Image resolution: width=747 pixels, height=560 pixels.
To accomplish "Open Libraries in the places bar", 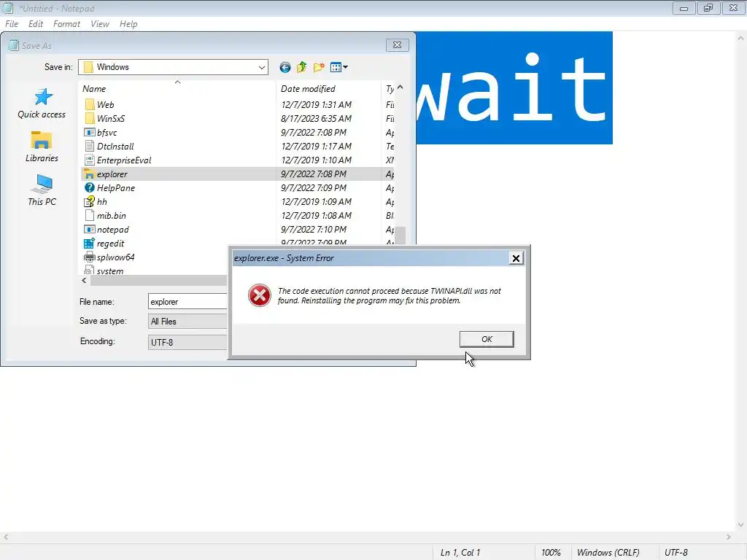I will pyautogui.click(x=42, y=147).
